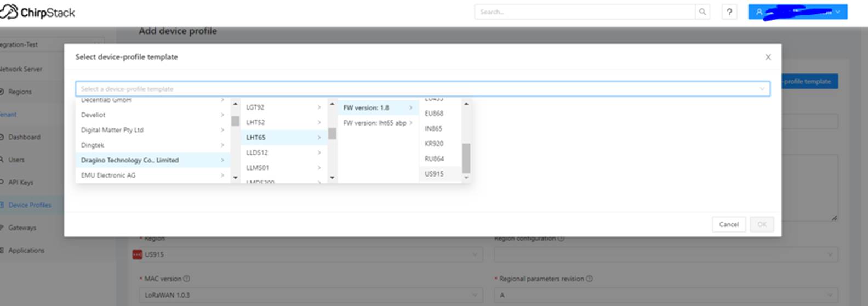Choose the LLDS12 device
Viewport: 868px width, 306px height.
click(284, 152)
